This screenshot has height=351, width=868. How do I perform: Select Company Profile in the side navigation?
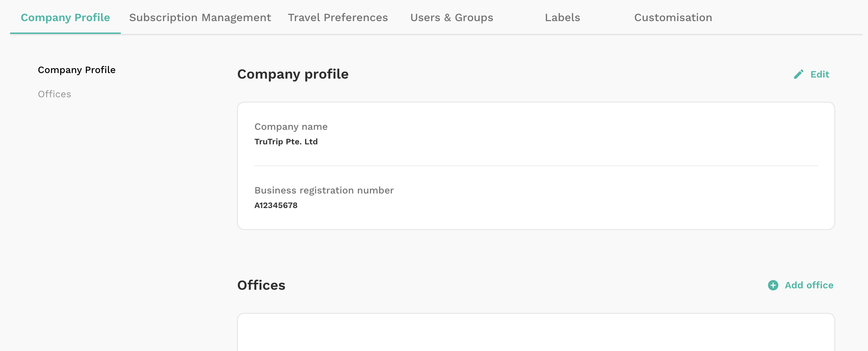pyautogui.click(x=76, y=70)
